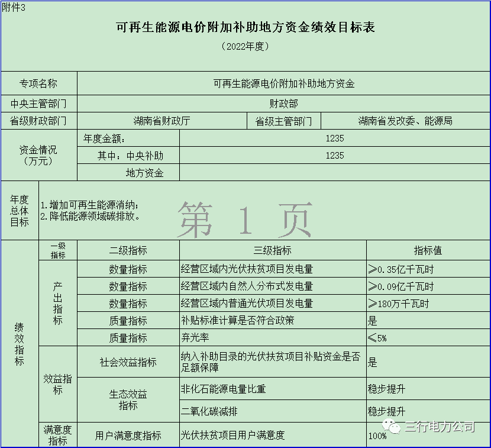Select the 财政部 cell
The width and height of the screenshot is (491, 448).
click(283, 103)
